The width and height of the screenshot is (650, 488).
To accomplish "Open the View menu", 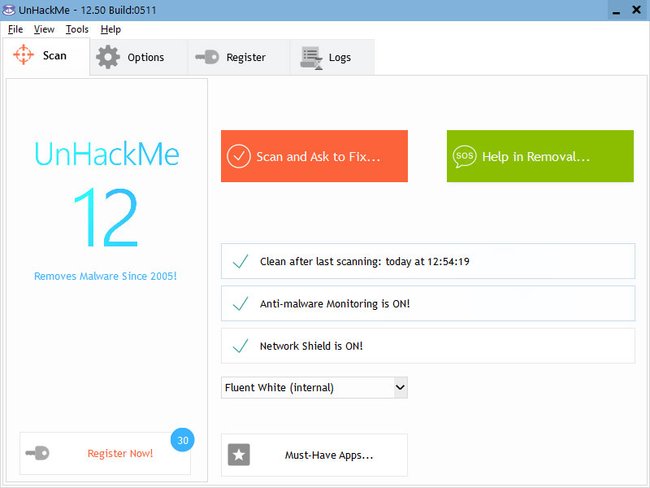I will (x=44, y=29).
